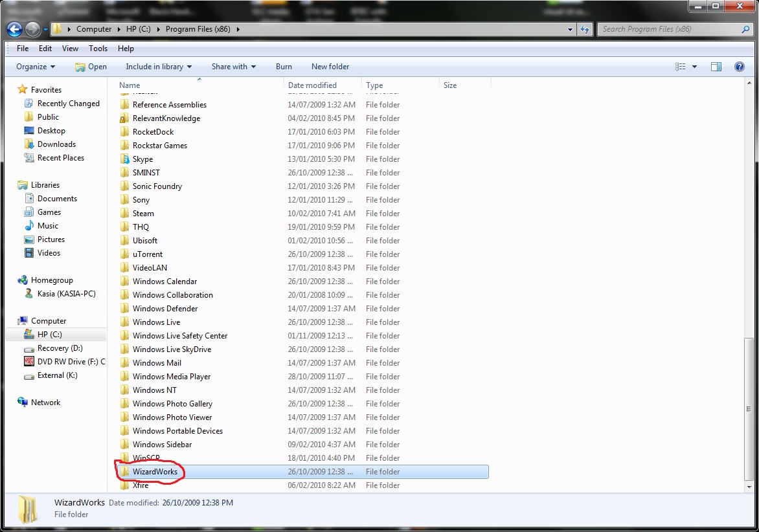Click the Skype folder icon
The image size is (759, 532).
[125, 159]
